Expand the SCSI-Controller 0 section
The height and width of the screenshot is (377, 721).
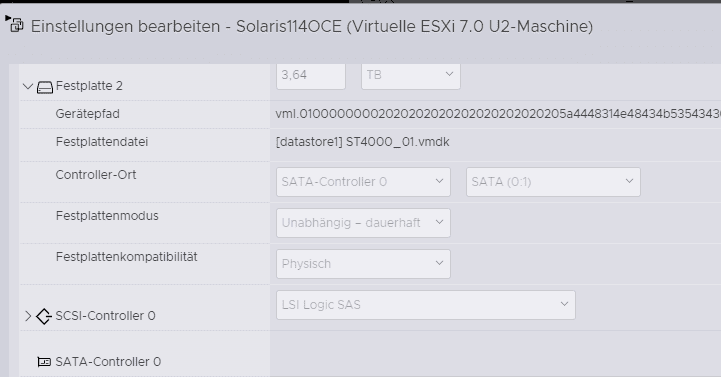(28, 316)
